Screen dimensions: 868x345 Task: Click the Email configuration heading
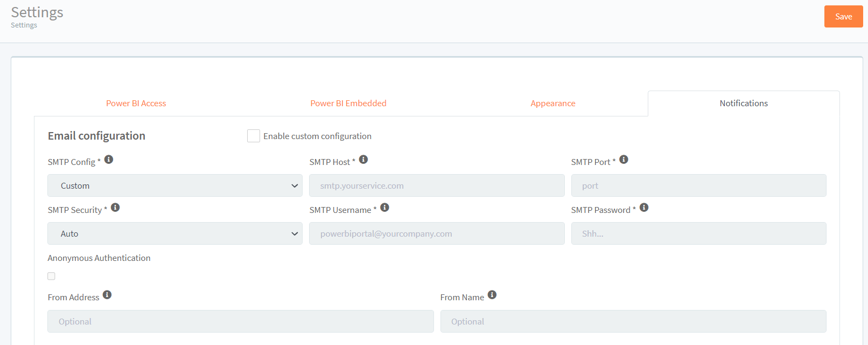click(x=96, y=136)
